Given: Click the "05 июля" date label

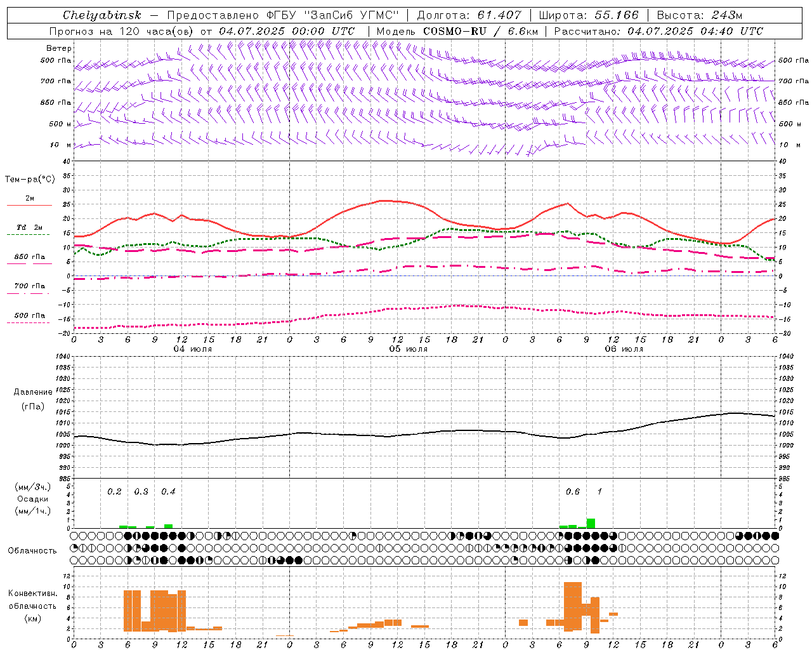Looking at the screenshot, I should coord(409,349).
